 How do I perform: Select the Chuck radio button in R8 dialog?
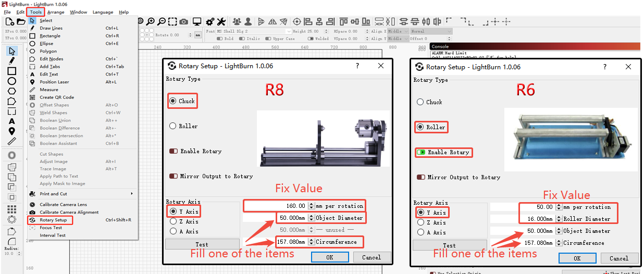coord(173,101)
